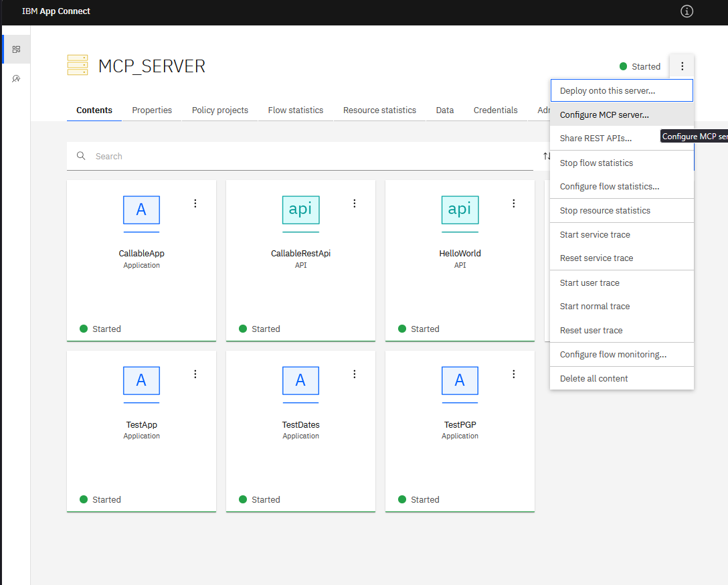
Task: Switch to the Resource statistics tab
Action: pos(380,110)
